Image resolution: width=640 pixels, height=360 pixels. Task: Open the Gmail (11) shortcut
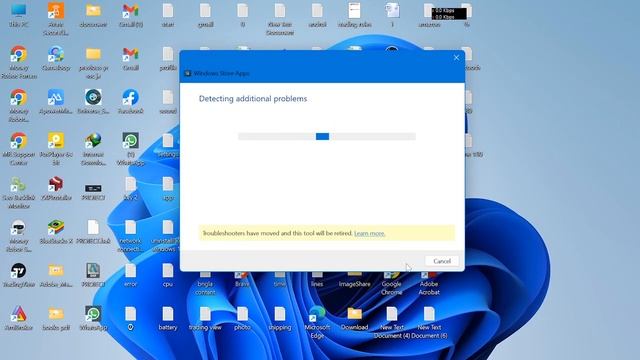coord(131,15)
